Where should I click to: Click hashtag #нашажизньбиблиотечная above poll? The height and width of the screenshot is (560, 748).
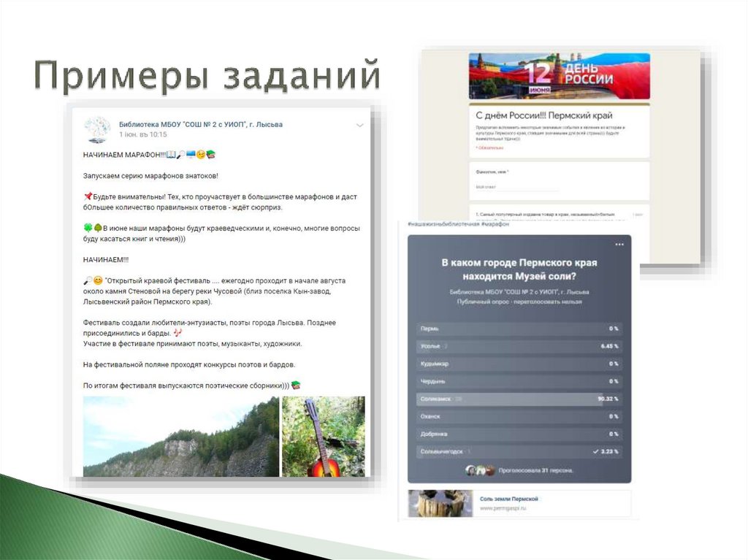(x=443, y=224)
